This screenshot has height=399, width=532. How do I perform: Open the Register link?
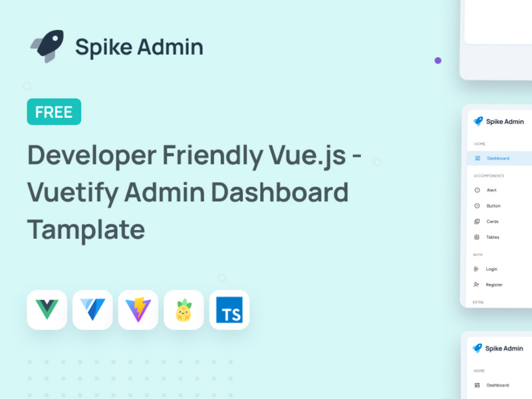pyautogui.click(x=495, y=285)
